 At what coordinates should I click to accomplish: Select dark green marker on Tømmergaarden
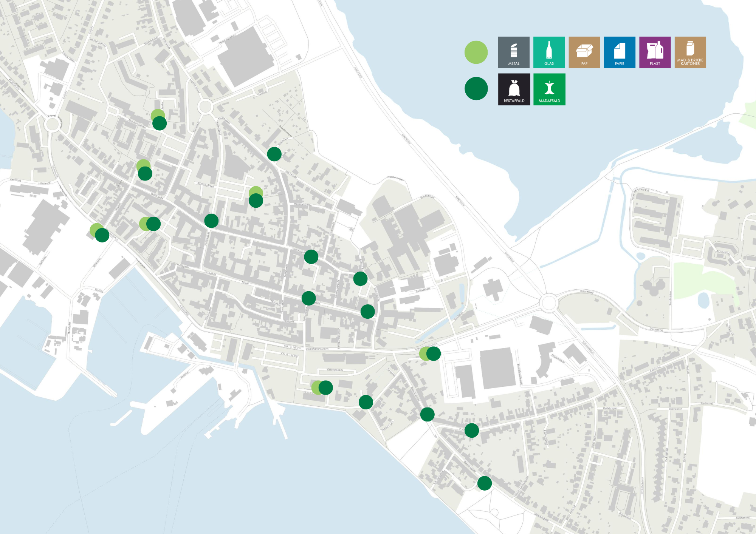[x=160, y=123]
